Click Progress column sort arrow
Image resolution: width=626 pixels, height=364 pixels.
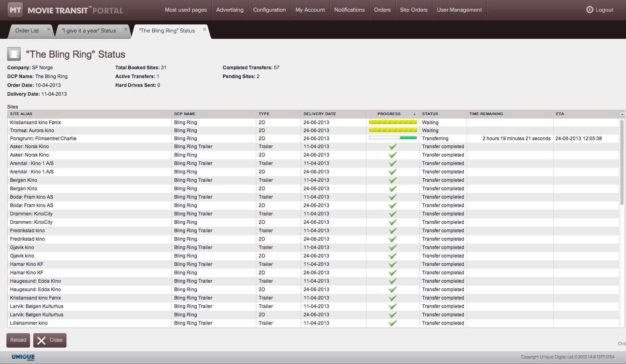click(x=414, y=114)
